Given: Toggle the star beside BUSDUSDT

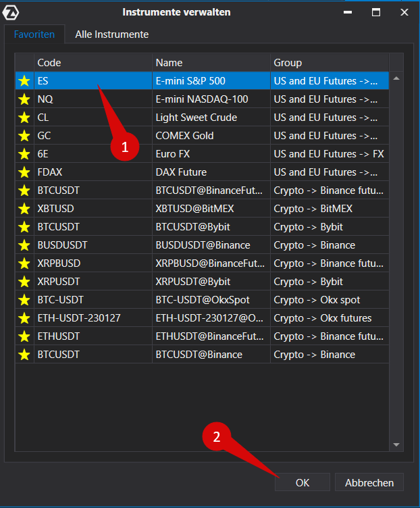Looking at the screenshot, I should 24,245.
